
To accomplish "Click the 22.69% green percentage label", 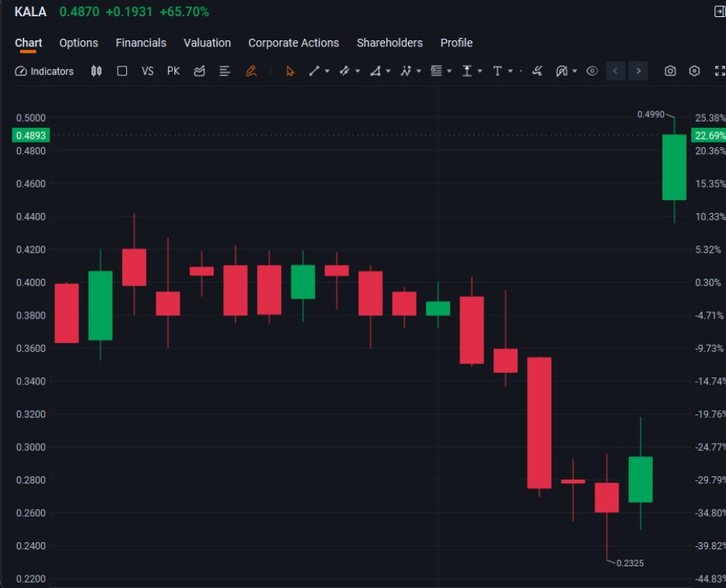I will point(709,136).
